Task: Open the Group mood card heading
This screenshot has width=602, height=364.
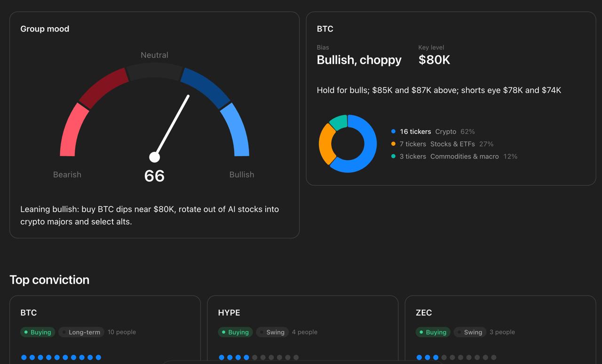Action: pos(45,29)
